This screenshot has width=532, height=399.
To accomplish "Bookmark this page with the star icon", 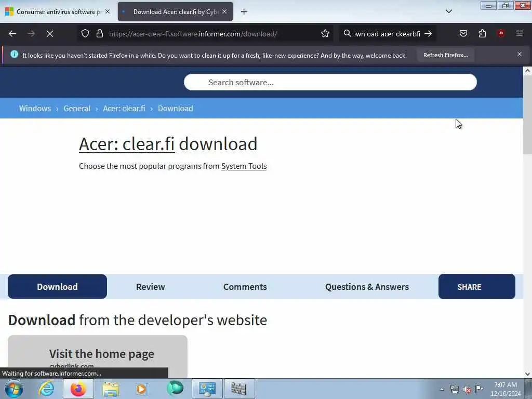I will [x=325, y=34].
